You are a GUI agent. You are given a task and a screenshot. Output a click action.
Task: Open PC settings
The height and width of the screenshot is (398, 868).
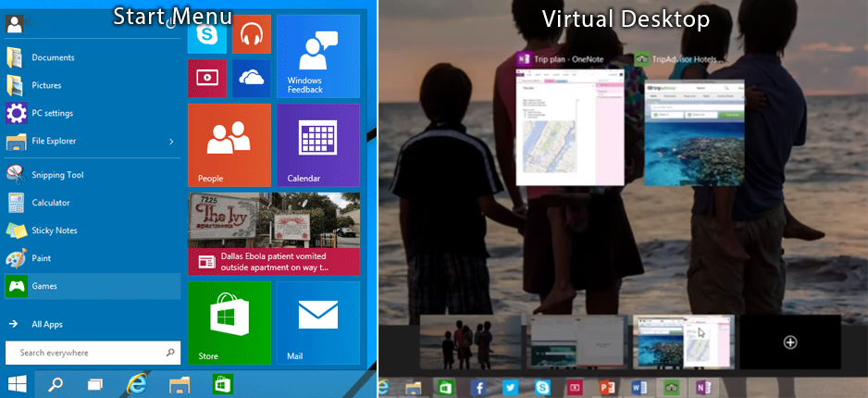tap(93, 113)
